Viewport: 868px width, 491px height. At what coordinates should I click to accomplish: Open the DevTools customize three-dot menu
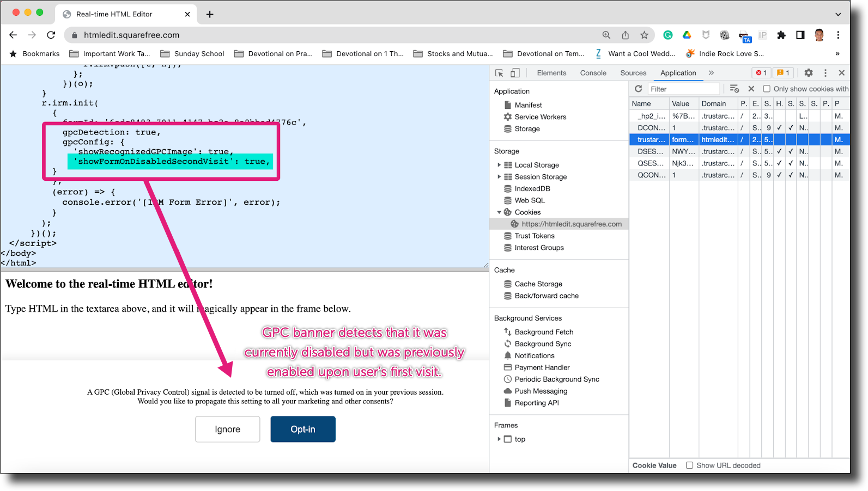(x=825, y=73)
